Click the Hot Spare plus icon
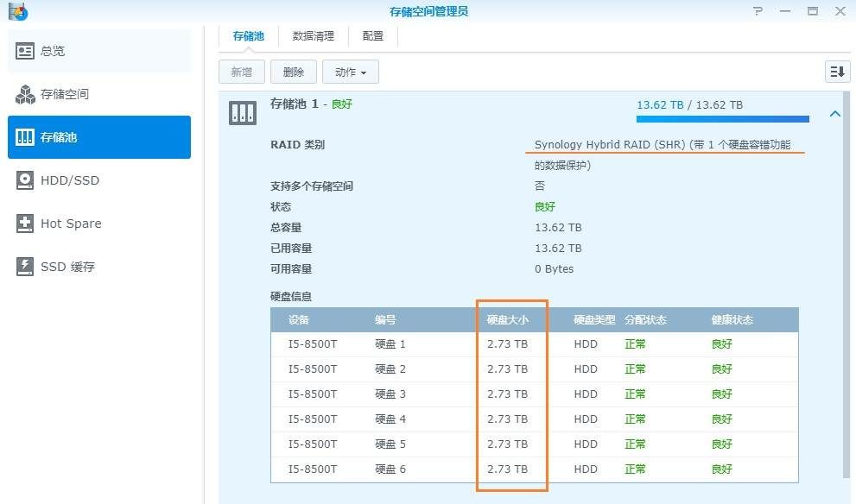The image size is (856, 504). click(25, 224)
